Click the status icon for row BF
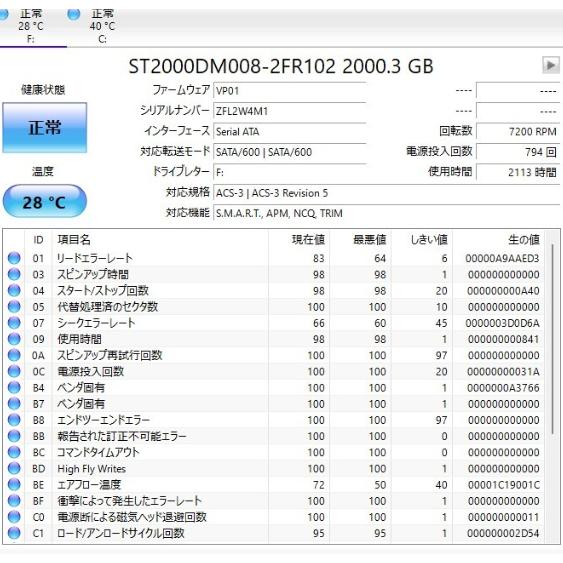This screenshot has height=563, width=563. pos(14,500)
